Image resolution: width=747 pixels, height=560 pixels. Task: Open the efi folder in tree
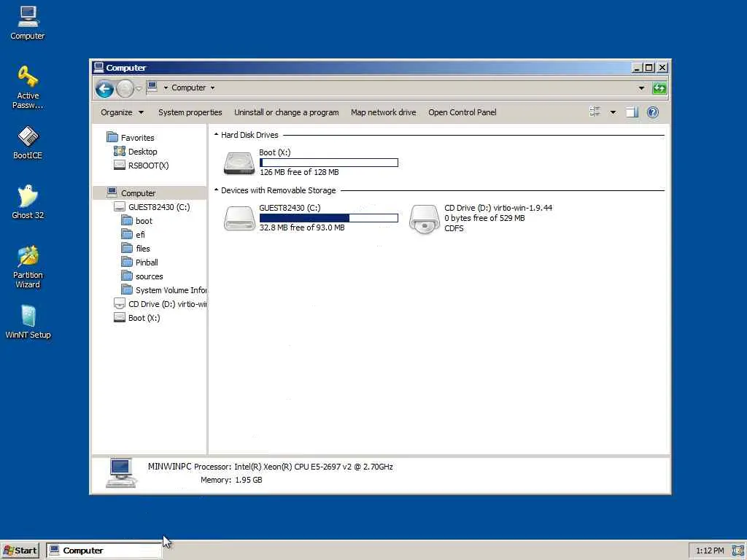[133, 235]
